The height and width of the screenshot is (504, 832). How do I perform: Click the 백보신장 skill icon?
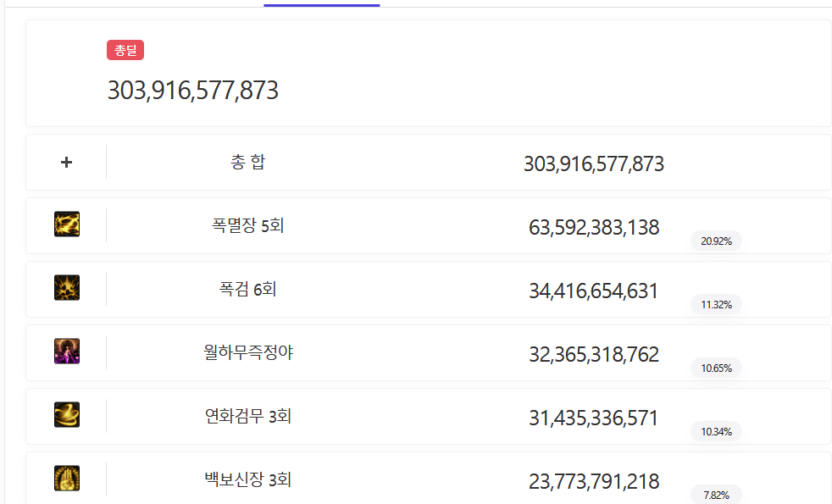67,479
